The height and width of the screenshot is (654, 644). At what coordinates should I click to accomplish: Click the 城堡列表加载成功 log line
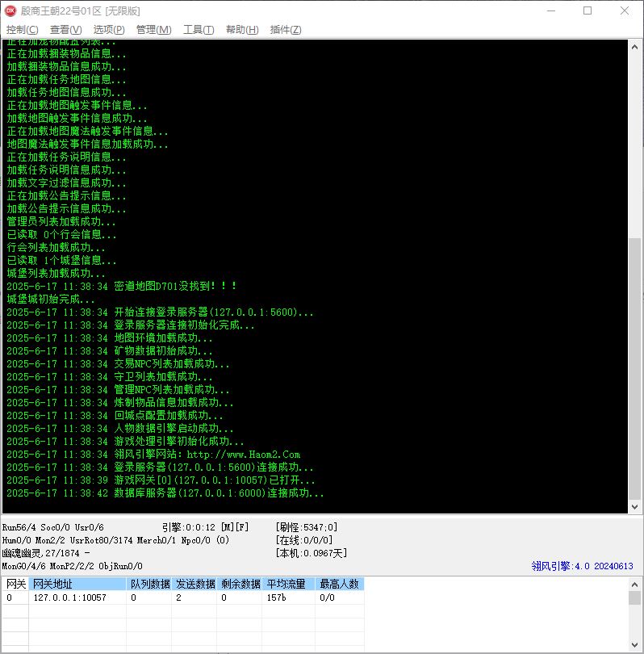coord(56,273)
